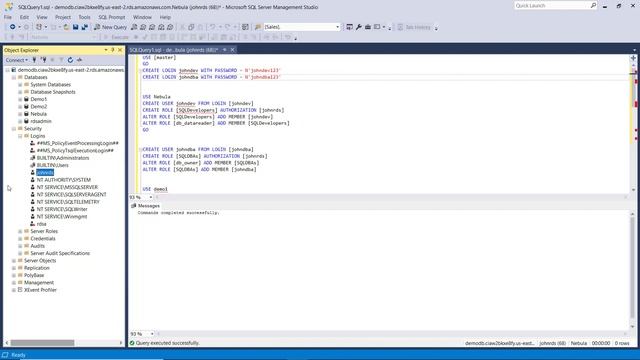Image resolution: width=640 pixels, height=360 pixels.
Task: Select the XEvent Profiler node
Action: pyautogui.click(x=40, y=290)
